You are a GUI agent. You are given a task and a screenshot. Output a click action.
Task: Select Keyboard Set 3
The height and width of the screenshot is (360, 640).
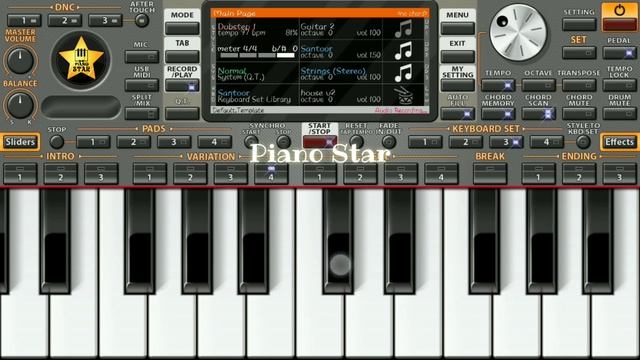click(506, 142)
